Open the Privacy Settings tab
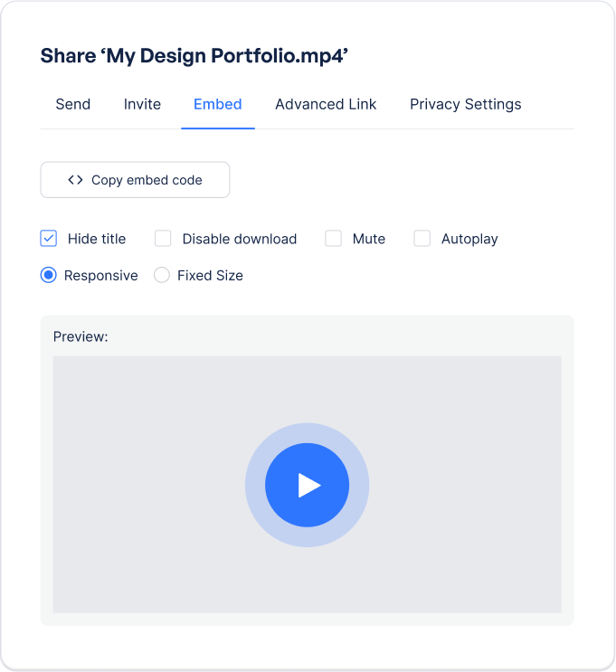The width and height of the screenshot is (616, 672). 465,104
